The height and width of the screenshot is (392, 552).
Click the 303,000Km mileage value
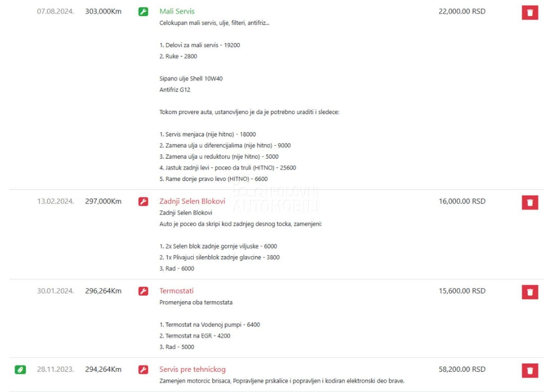tap(103, 11)
